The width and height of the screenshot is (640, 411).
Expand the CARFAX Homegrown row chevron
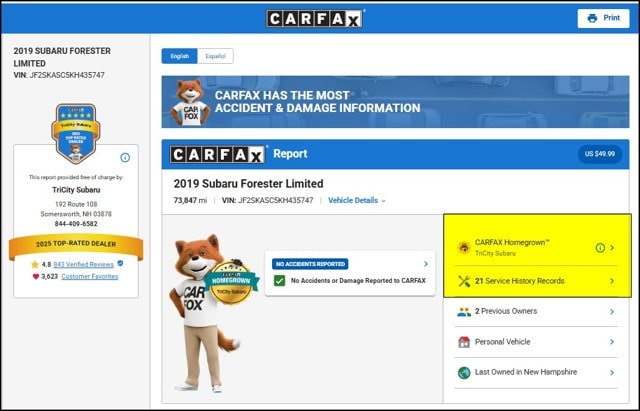click(612, 248)
